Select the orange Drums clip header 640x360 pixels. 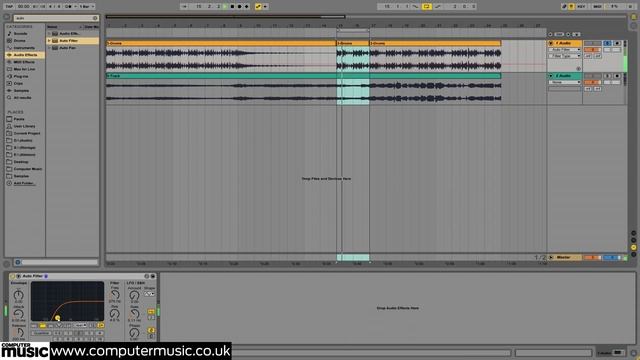click(x=221, y=43)
